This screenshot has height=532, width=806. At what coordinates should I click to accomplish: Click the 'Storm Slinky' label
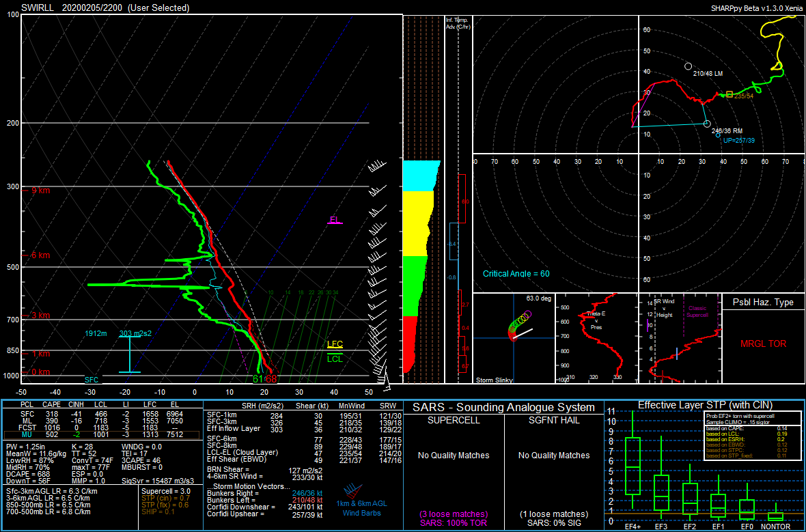coord(495,380)
